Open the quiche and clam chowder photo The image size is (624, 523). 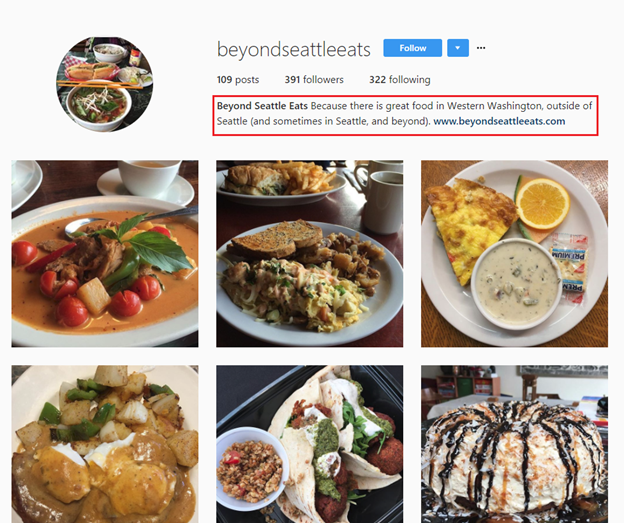(515, 254)
